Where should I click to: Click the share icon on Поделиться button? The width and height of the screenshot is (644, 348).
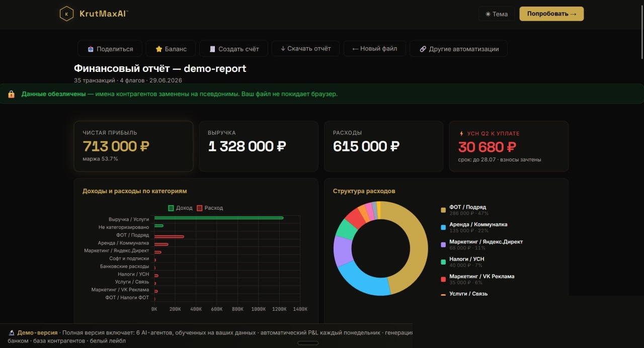91,49
